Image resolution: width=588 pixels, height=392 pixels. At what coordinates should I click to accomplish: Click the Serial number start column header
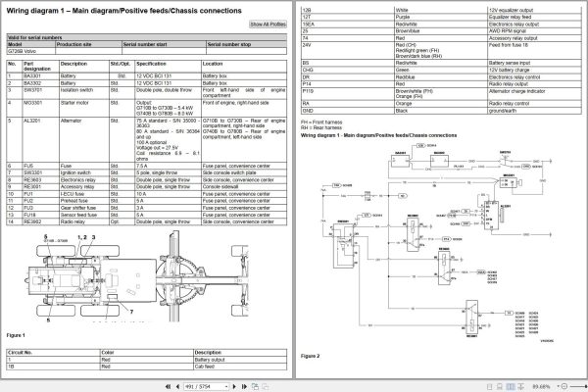coord(164,44)
